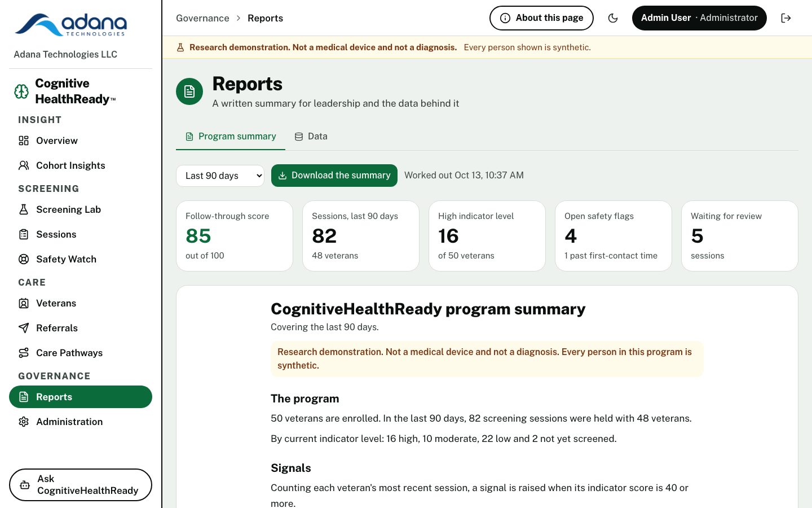
Task: Click the Governance breadcrumb
Action: (x=202, y=18)
